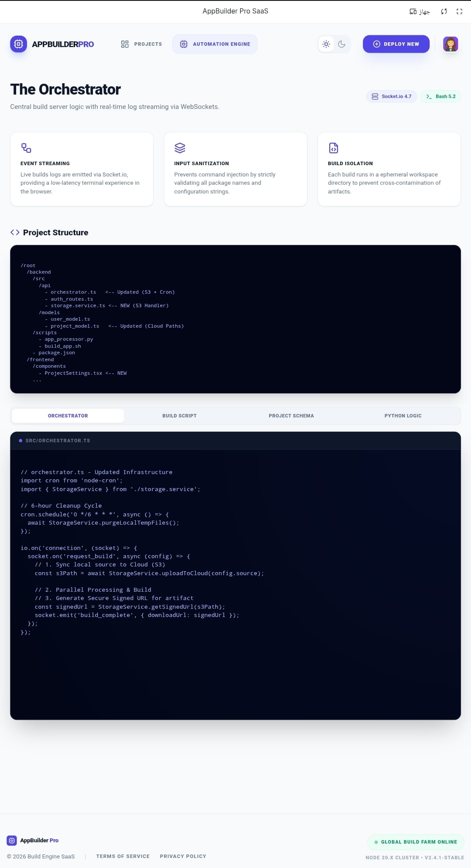The image size is (471, 868).
Task: Click the Global Build Farm Online status badge
Action: [416, 842]
